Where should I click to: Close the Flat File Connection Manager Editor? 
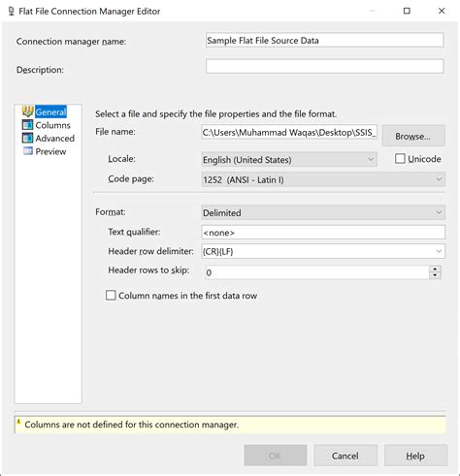(x=442, y=11)
